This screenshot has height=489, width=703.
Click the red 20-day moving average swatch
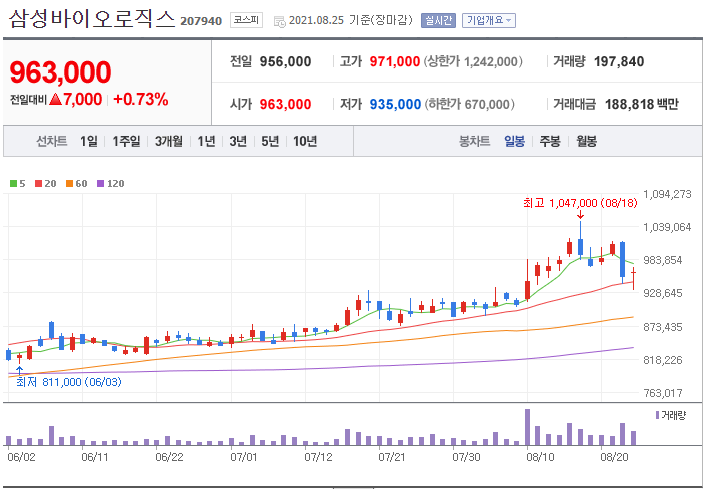coord(38,184)
